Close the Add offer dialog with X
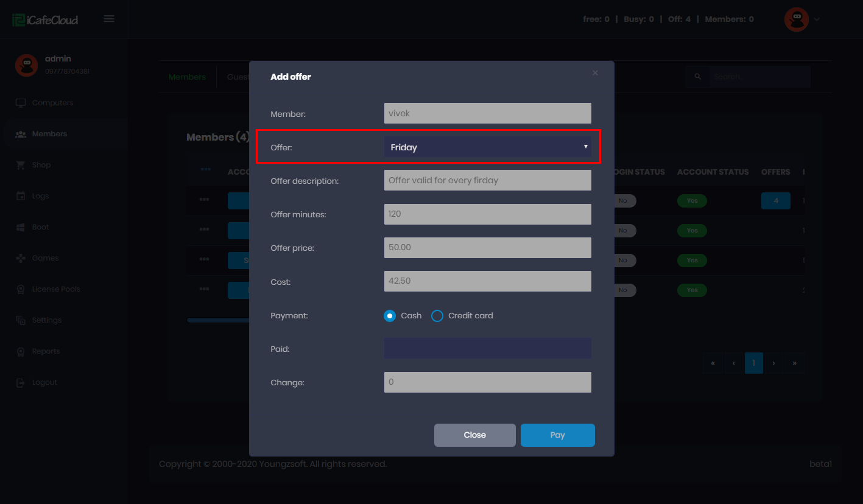 (x=595, y=73)
